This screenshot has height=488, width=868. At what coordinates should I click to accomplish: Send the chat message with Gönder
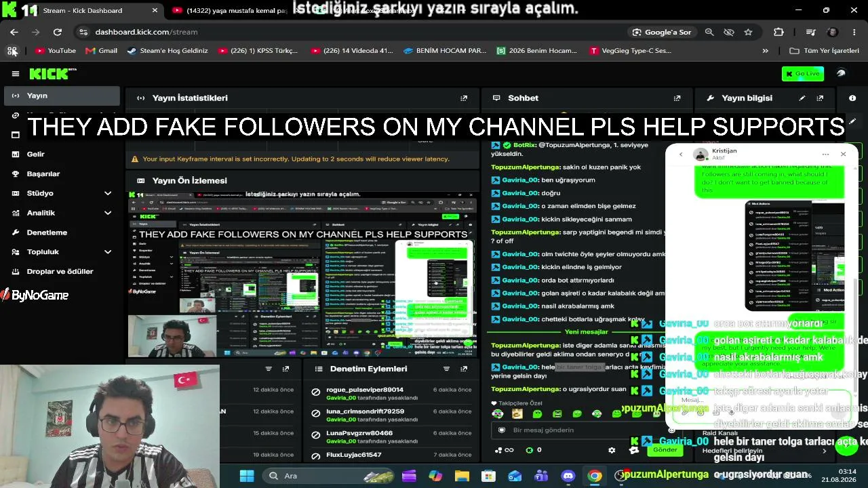[665, 450]
